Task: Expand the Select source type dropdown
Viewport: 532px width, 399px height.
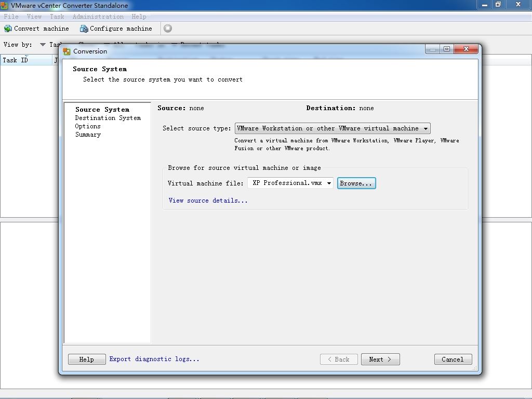Action: (x=332, y=128)
